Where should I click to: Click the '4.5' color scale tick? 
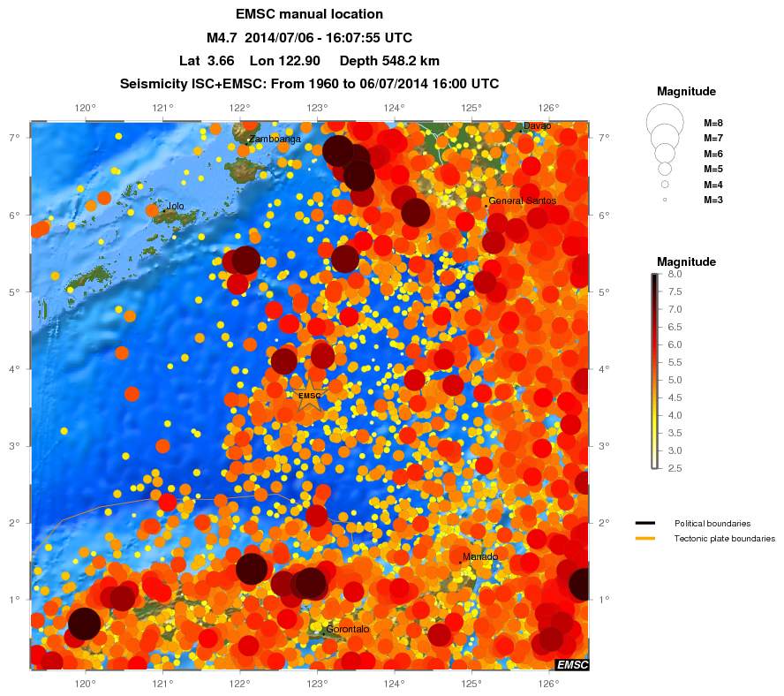click(675, 397)
